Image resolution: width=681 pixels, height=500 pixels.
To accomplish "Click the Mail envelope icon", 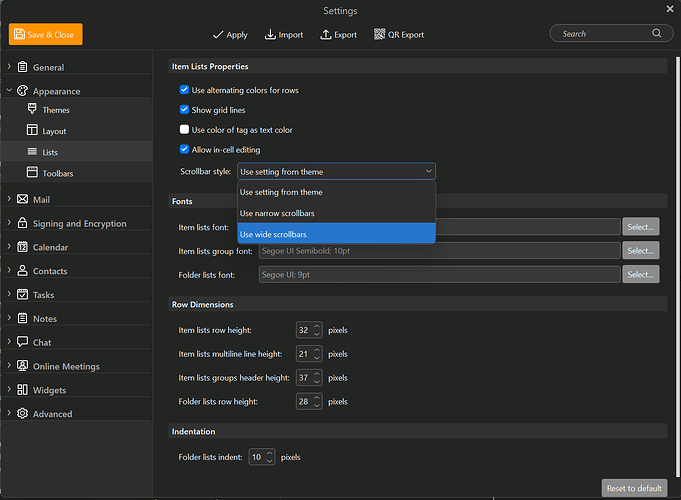I will (x=22, y=199).
